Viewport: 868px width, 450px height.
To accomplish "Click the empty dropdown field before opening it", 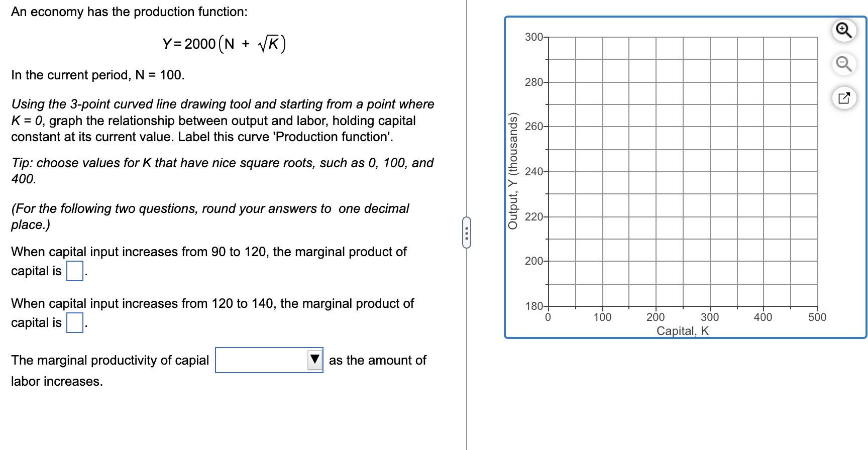I will click(x=261, y=360).
